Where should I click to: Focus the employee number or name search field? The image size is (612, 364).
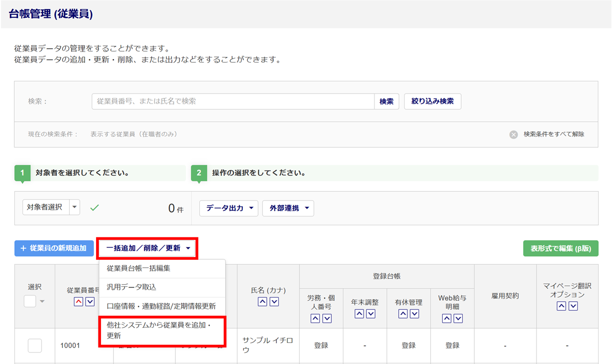click(x=233, y=101)
